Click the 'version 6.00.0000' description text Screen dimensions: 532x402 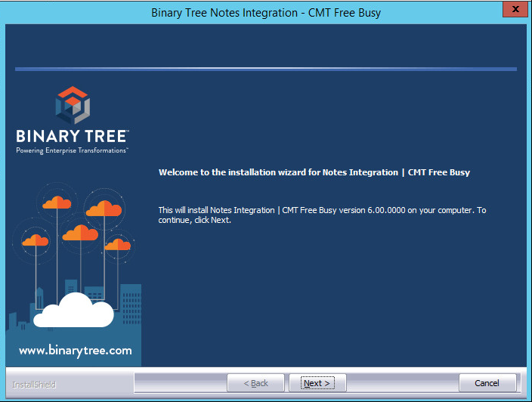point(322,215)
